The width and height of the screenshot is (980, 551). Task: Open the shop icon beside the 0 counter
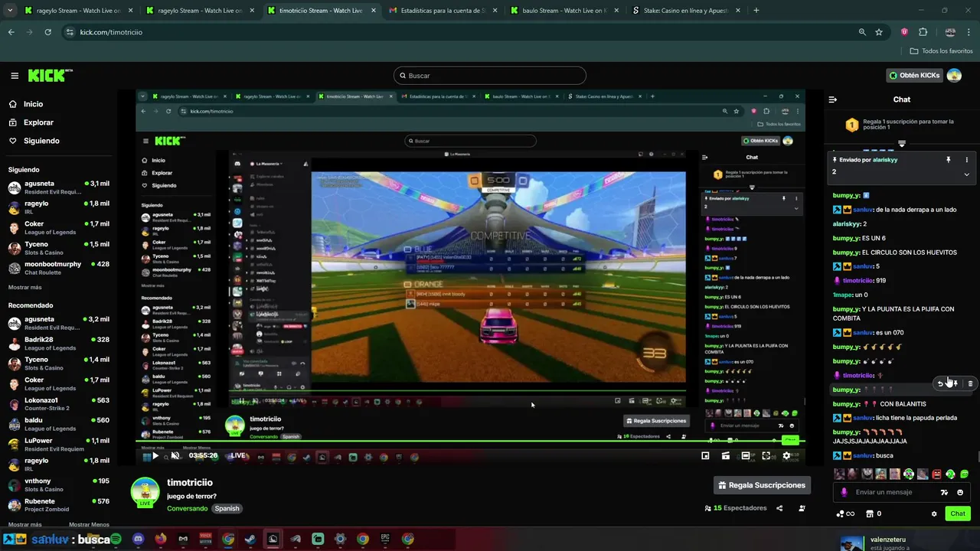[x=868, y=514]
